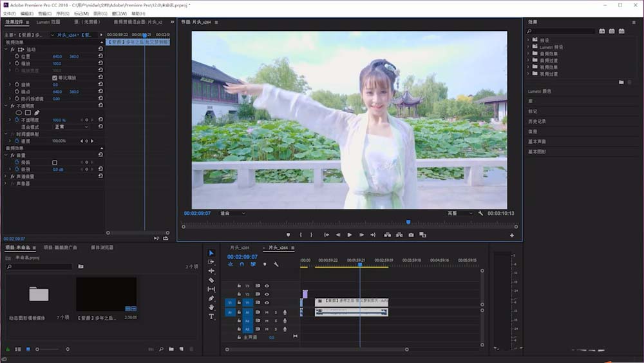The image size is (644, 363).
Task: Select the Type (T) tool
Action: coord(211,317)
